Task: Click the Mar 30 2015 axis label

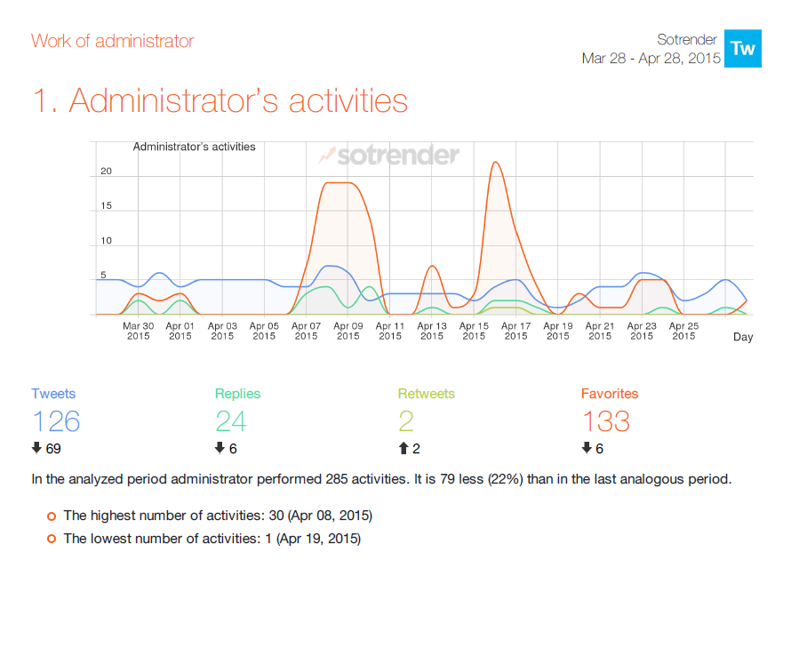Action: (138, 331)
